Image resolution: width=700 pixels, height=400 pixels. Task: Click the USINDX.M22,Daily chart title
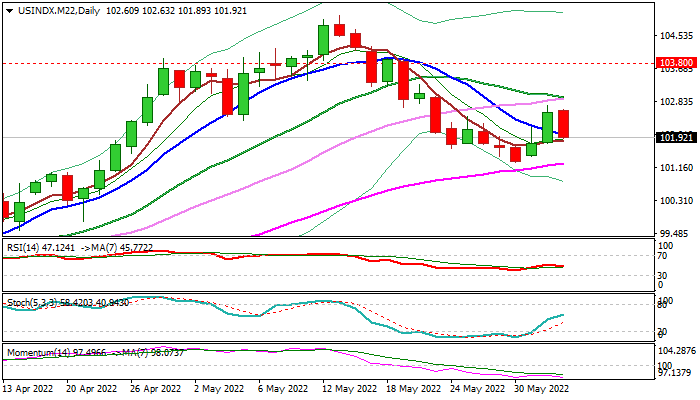click(45, 8)
